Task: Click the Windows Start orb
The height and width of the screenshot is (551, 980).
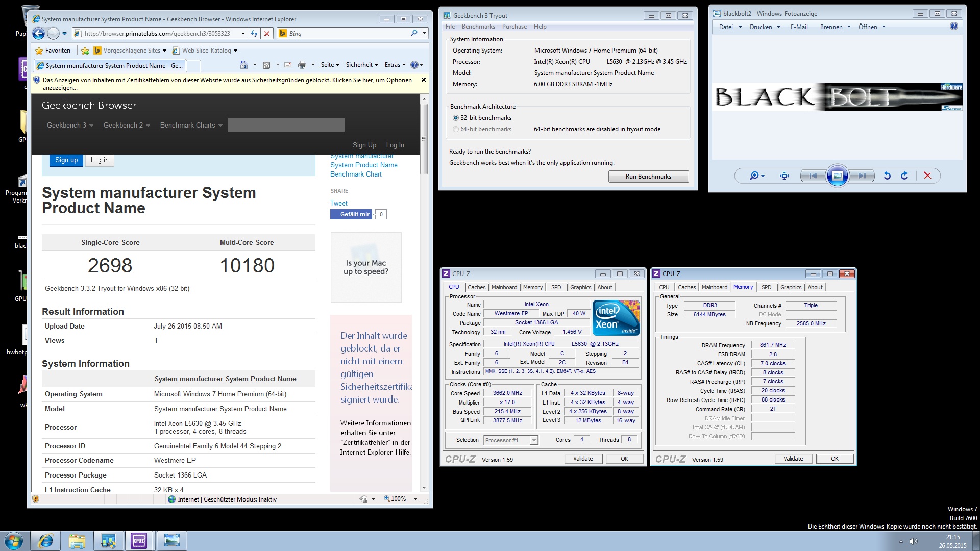Action: [14, 541]
